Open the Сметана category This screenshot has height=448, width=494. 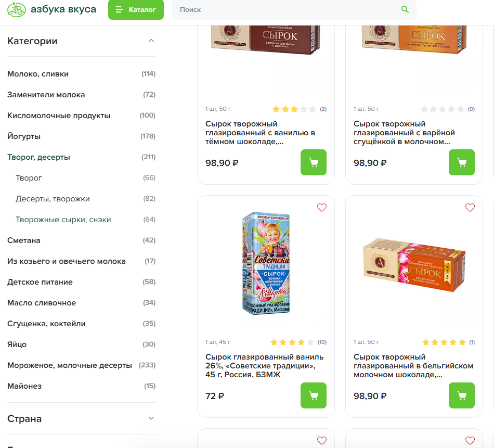tap(24, 240)
